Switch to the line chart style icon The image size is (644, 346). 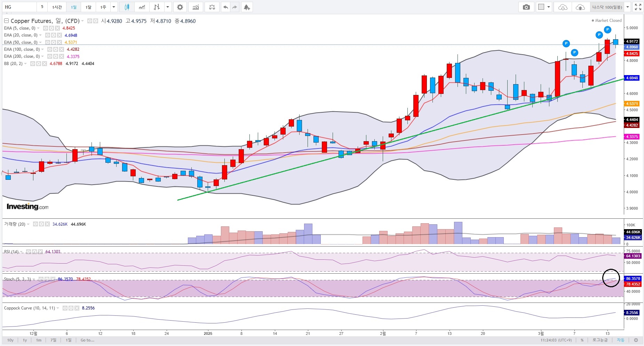pos(142,7)
